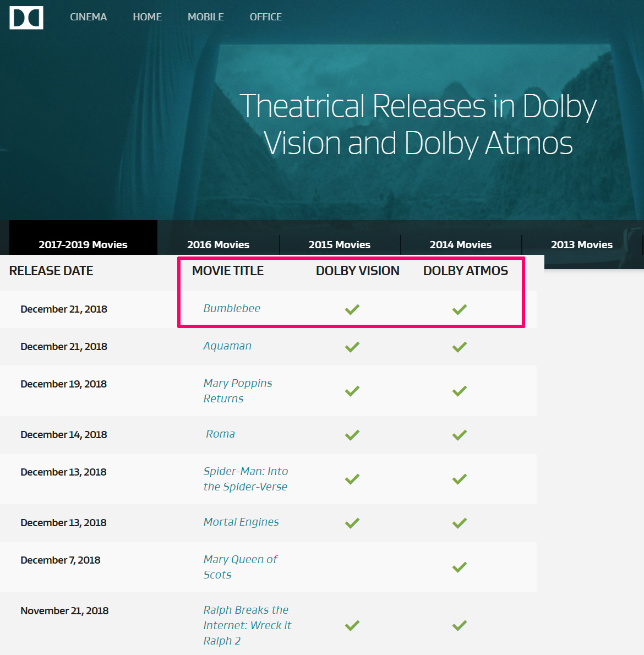Click Mary Poppins Returns' Dolby Vision checkmark

(352, 391)
